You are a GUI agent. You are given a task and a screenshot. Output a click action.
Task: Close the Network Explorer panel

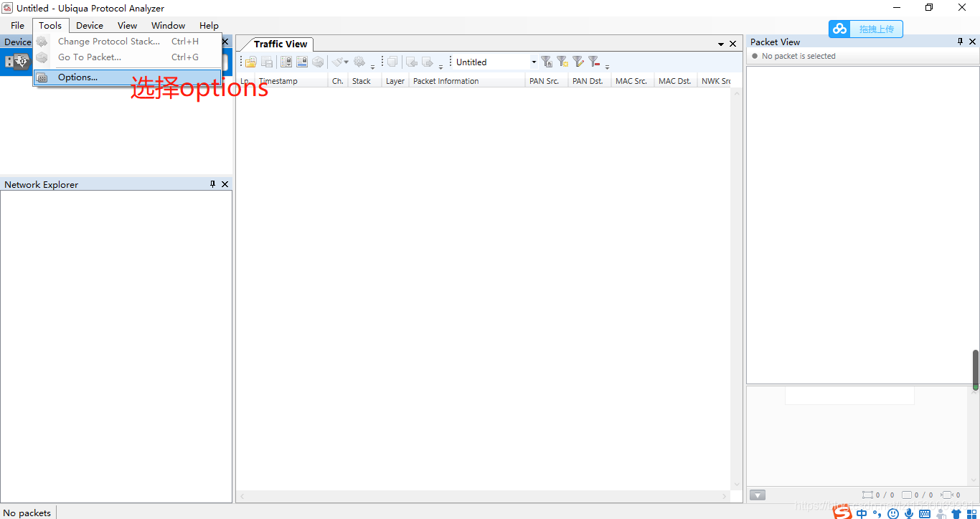pos(225,184)
